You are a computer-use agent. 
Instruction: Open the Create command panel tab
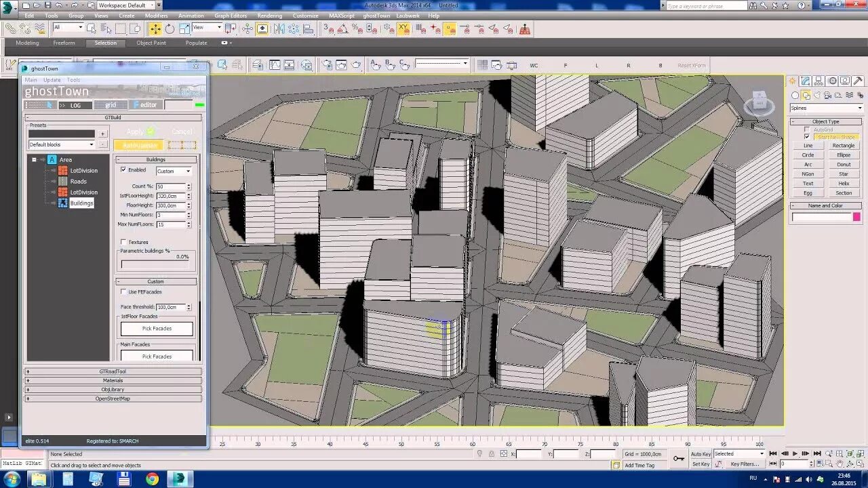coord(792,81)
